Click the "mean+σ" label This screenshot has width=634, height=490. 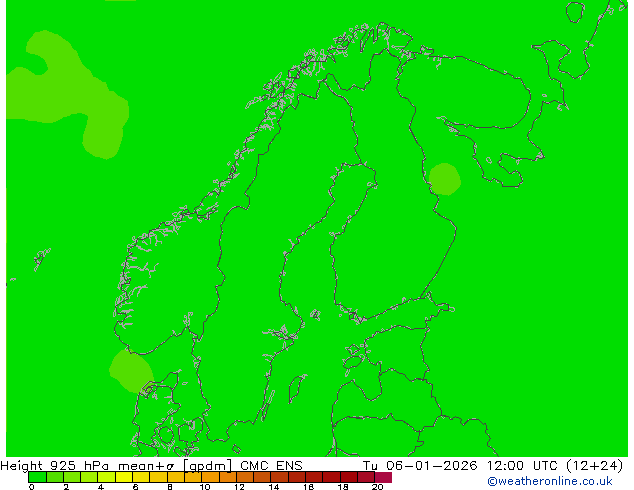tap(146, 466)
